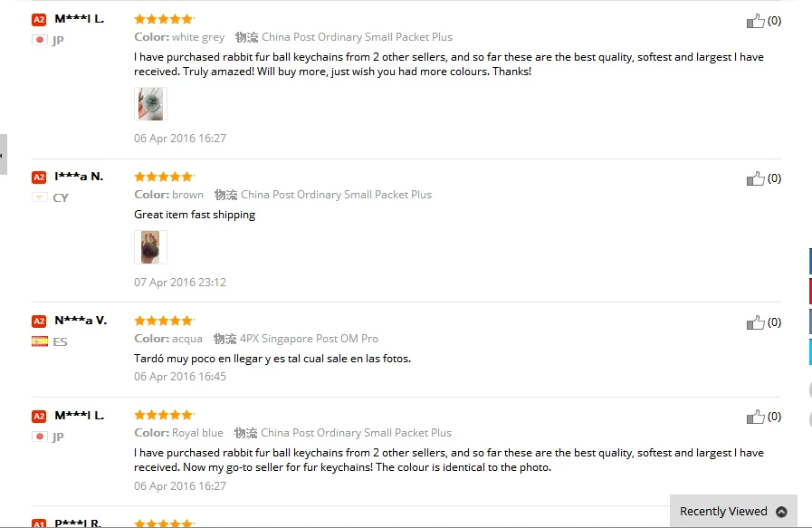Click the A2 buyer level badge of I***a N.
Screen dimensions: 812x528
pyautogui.click(x=39, y=178)
